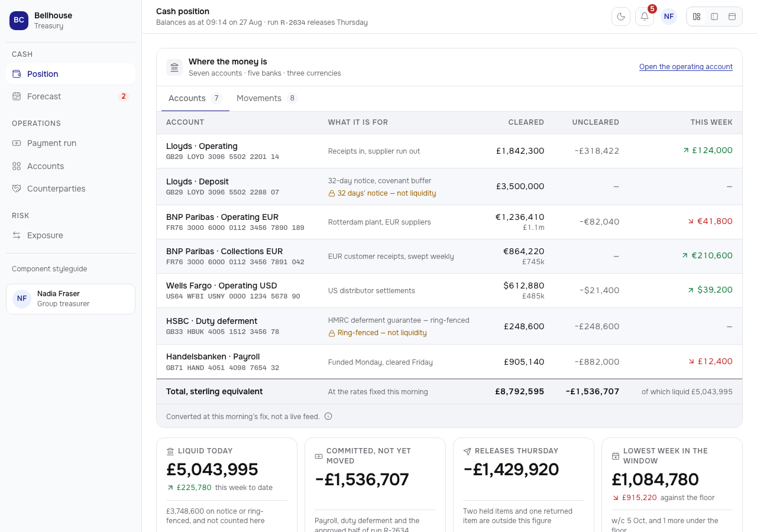This screenshot has width=757, height=532.
Task: Sort by the CLEARED column header
Action: (526, 122)
